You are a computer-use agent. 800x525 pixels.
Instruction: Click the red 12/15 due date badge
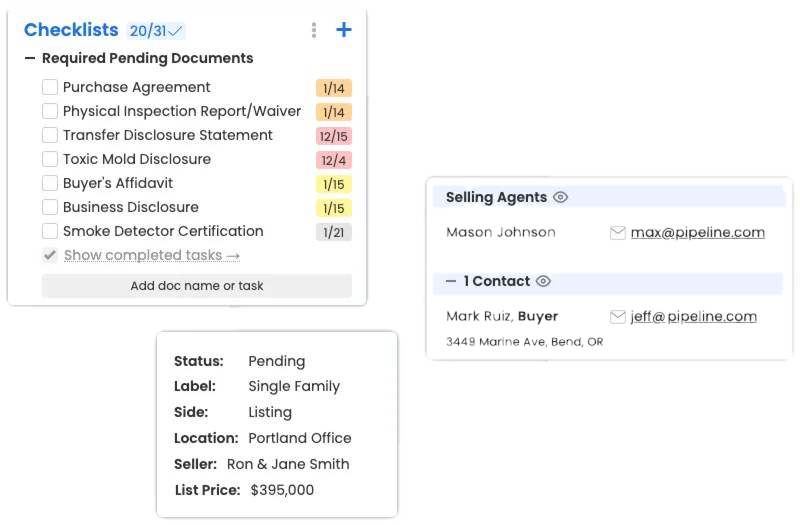pyautogui.click(x=333, y=136)
